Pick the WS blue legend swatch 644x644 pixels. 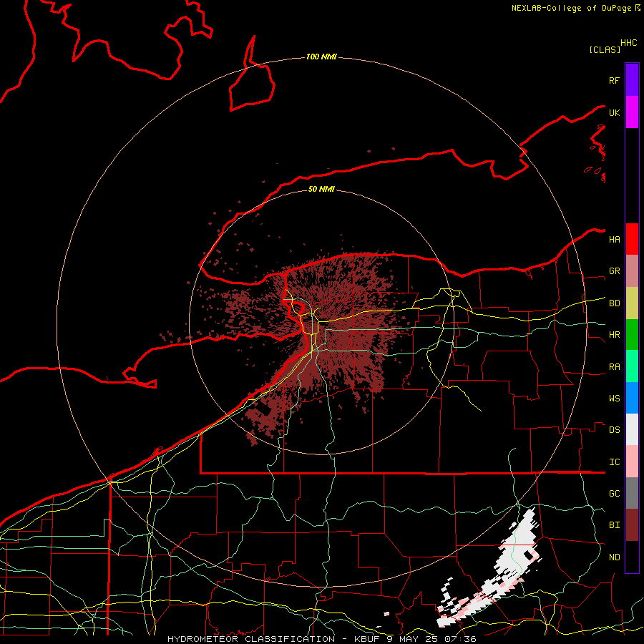[632, 398]
